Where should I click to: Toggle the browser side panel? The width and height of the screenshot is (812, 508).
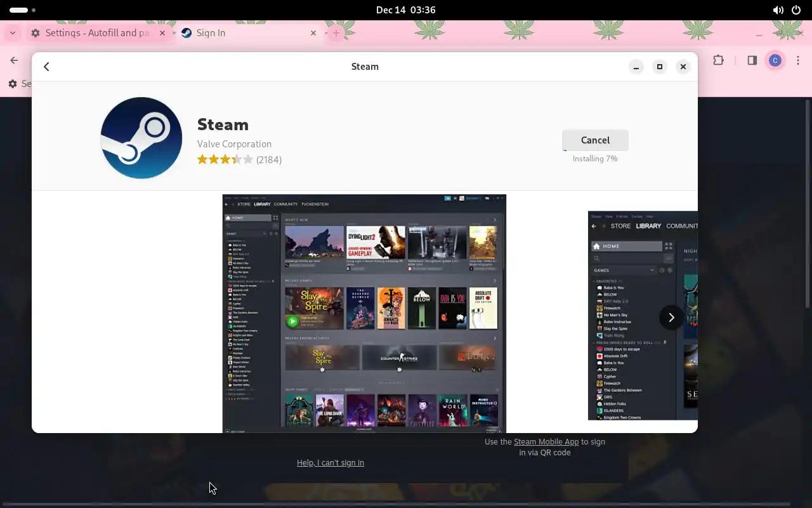click(x=752, y=60)
